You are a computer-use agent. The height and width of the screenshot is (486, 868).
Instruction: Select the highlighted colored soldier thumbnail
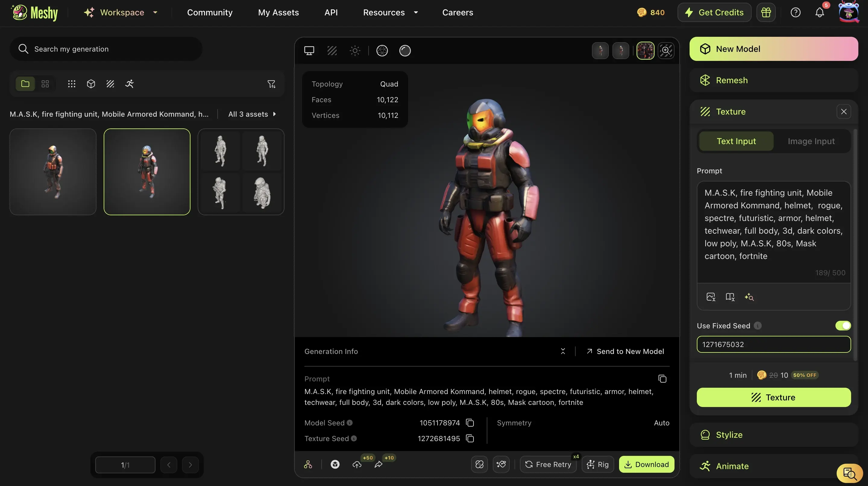pyautogui.click(x=147, y=172)
